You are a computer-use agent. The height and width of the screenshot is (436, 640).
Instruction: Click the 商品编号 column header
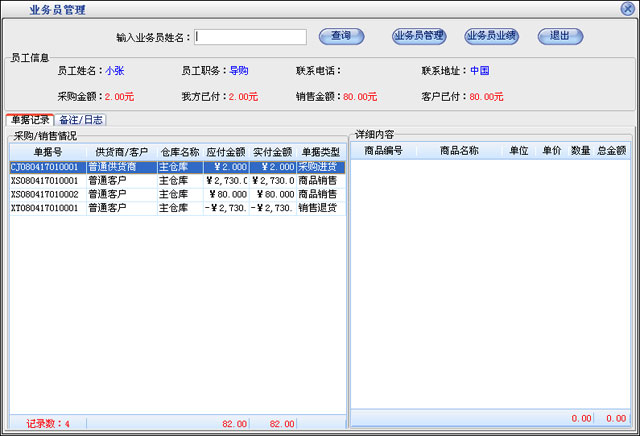click(384, 151)
